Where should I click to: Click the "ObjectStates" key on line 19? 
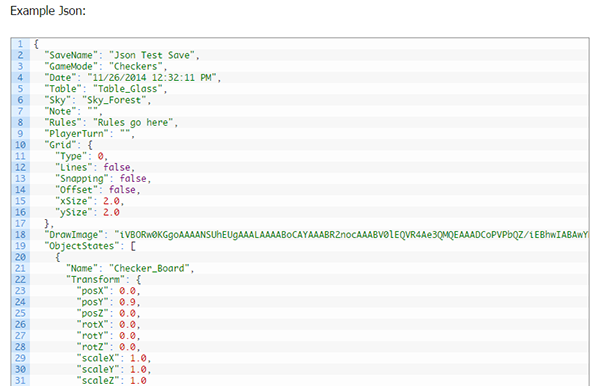tap(82, 246)
